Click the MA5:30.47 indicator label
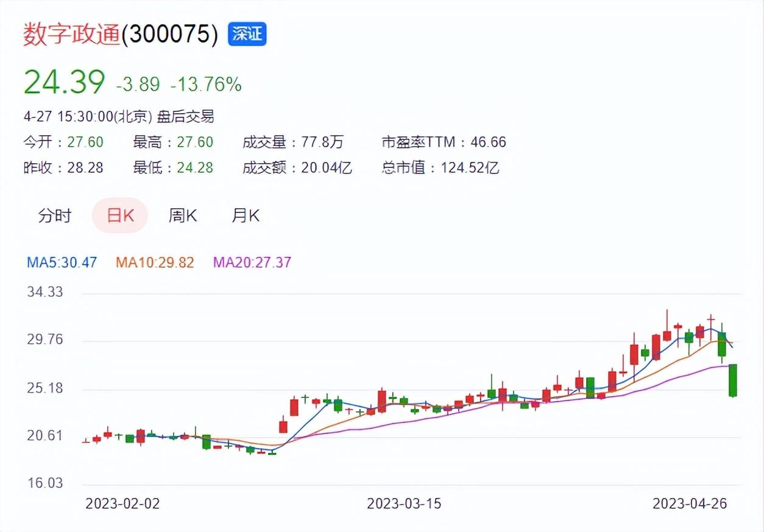The height and width of the screenshot is (532, 764). [x=62, y=263]
